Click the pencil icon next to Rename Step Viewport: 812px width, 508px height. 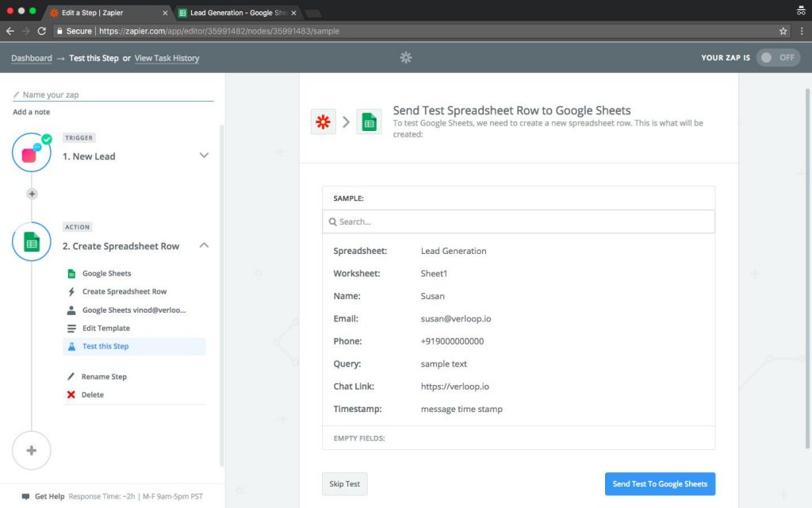click(x=71, y=376)
